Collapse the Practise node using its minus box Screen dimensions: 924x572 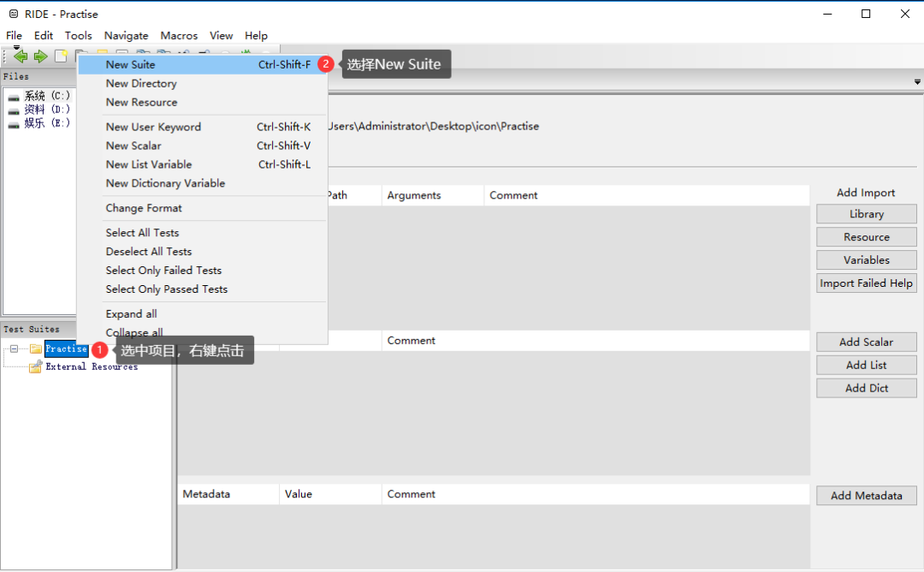pos(14,349)
